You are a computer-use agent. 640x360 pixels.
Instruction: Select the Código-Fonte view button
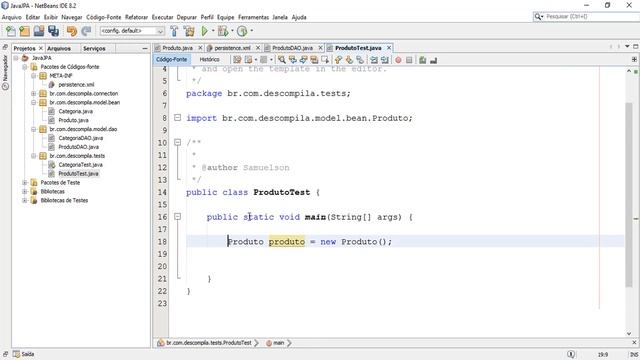coord(171,60)
